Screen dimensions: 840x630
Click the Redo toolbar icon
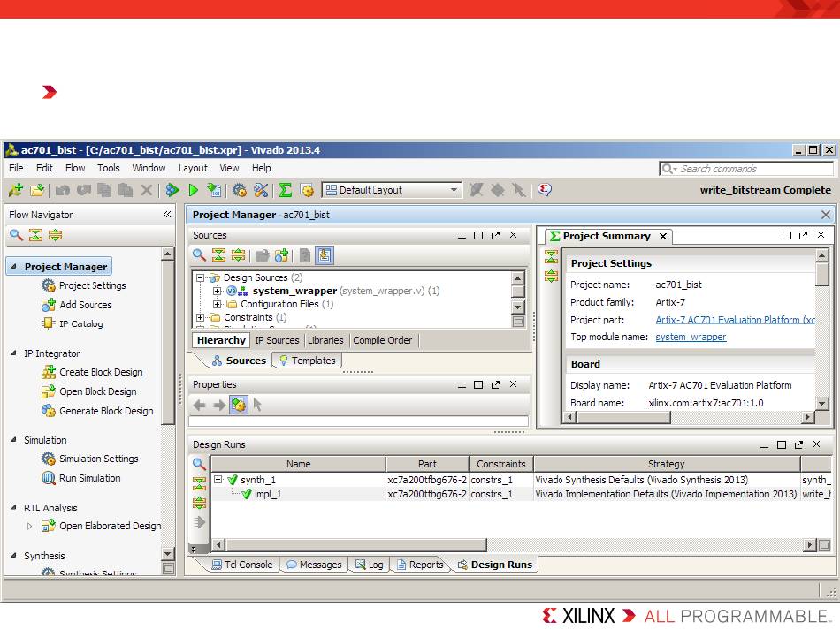(x=84, y=189)
